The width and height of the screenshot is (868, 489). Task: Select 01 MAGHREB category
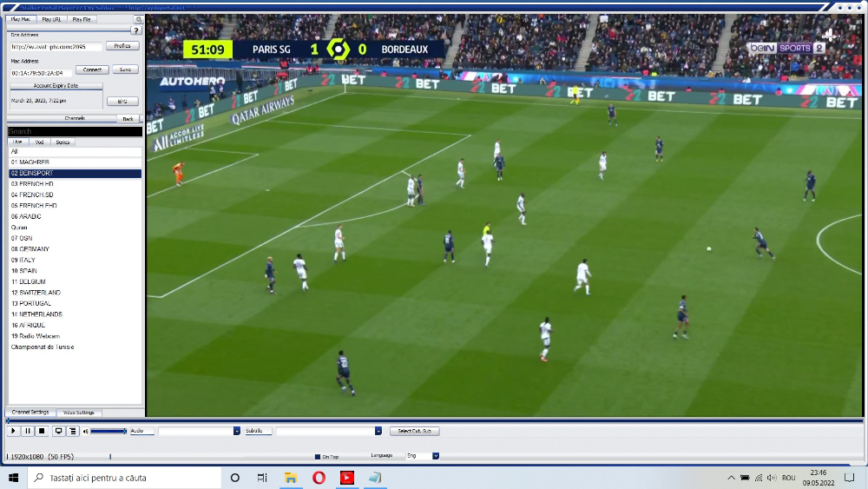click(x=75, y=162)
